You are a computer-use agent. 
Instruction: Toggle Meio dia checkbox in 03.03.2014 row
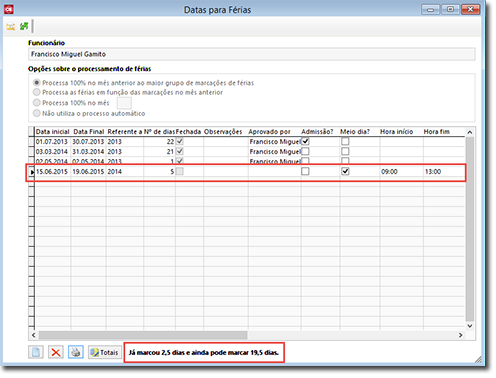(345, 151)
